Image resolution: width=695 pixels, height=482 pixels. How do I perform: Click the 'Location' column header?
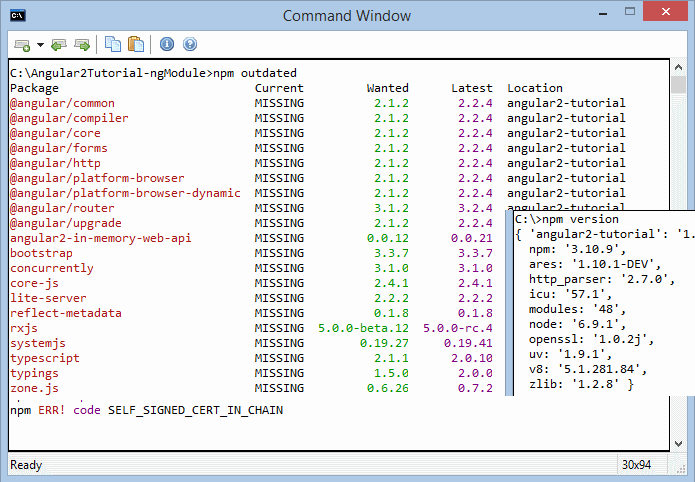pyautogui.click(x=535, y=88)
